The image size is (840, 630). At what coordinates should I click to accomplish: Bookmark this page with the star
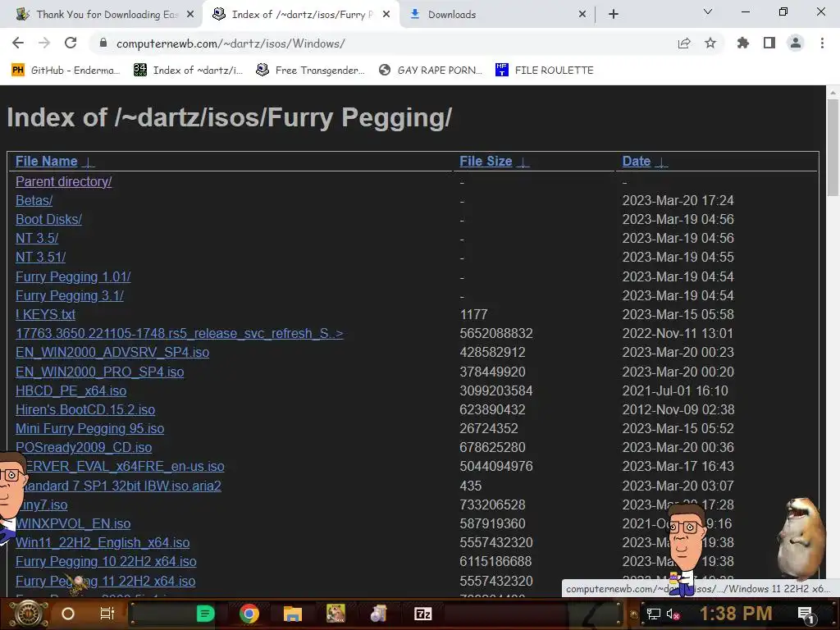pos(710,43)
